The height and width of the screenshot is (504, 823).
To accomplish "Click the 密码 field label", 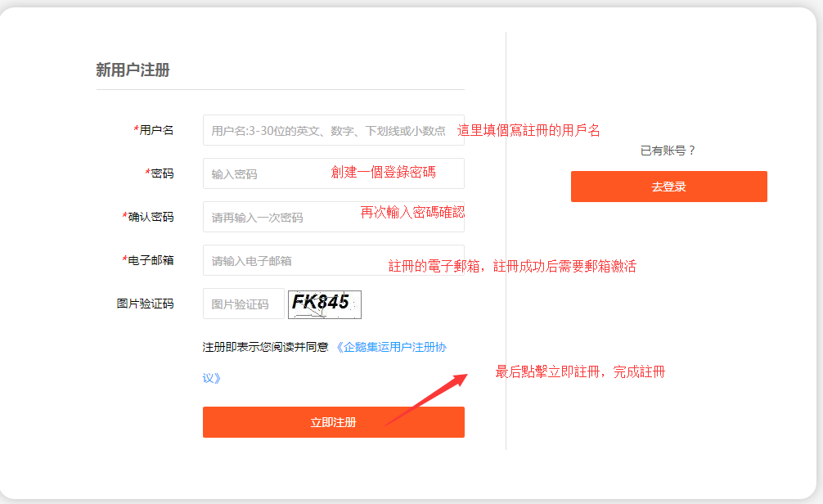I will [x=161, y=173].
